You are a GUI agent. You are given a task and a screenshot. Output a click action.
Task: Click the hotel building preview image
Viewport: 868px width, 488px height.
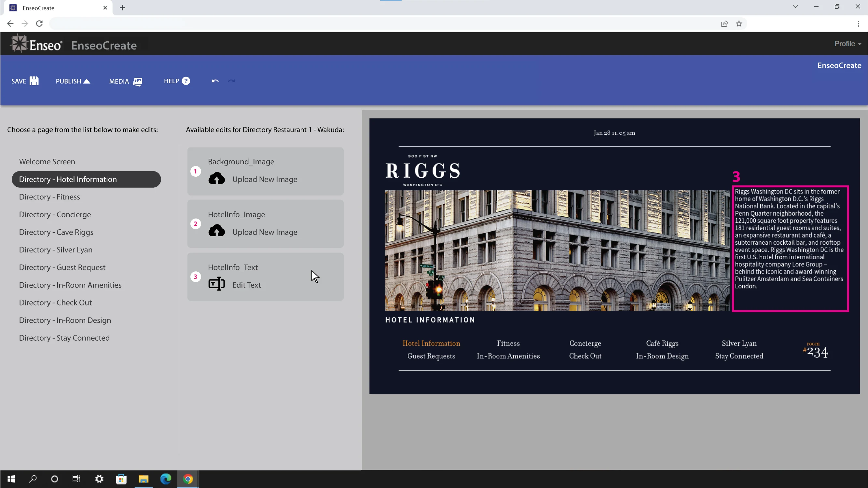(x=557, y=250)
